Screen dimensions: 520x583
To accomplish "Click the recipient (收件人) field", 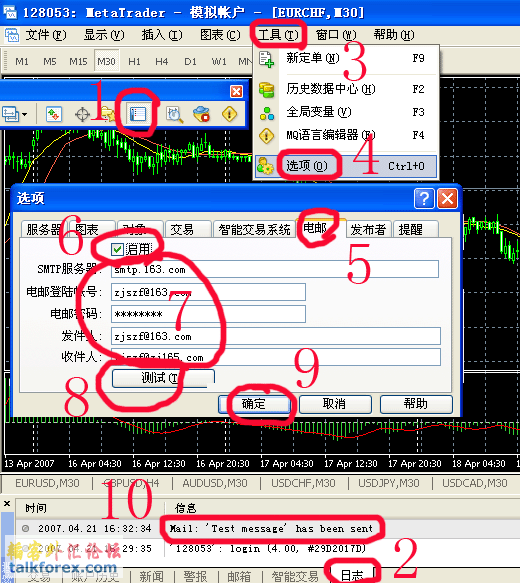I will (x=276, y=357).
